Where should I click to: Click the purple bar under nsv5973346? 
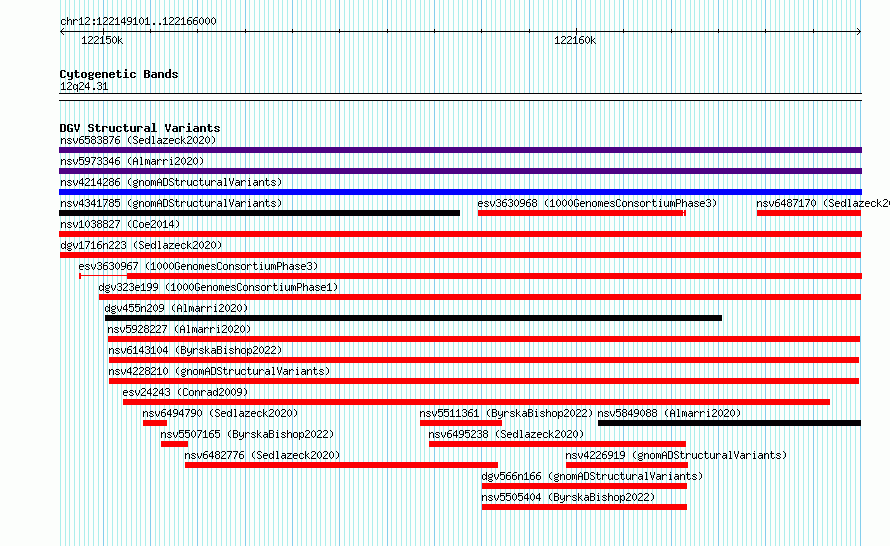(x=460, y=171)
